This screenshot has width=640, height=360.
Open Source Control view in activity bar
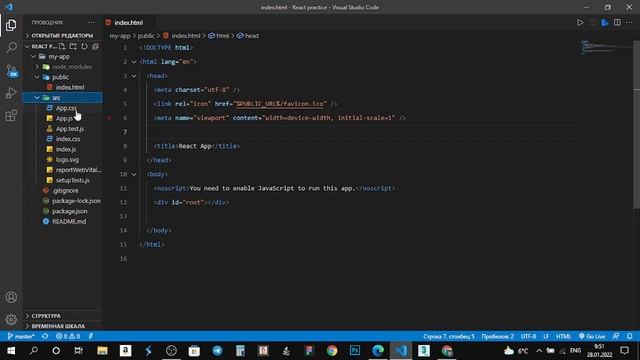pos(11,71)
